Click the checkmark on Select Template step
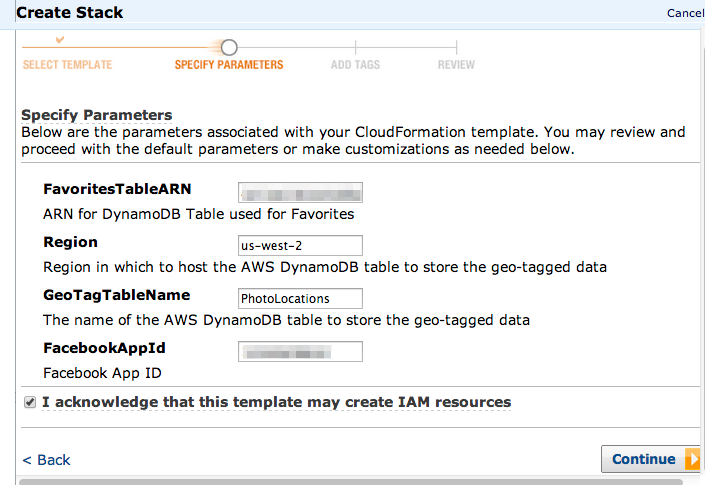The height and width of the screenshot is (485, 705). (60, 40)
